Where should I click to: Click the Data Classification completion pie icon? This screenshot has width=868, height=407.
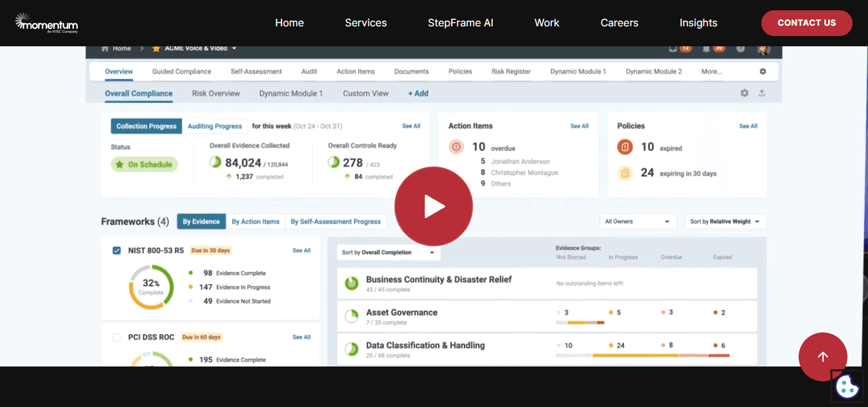(x=351, y=348)
